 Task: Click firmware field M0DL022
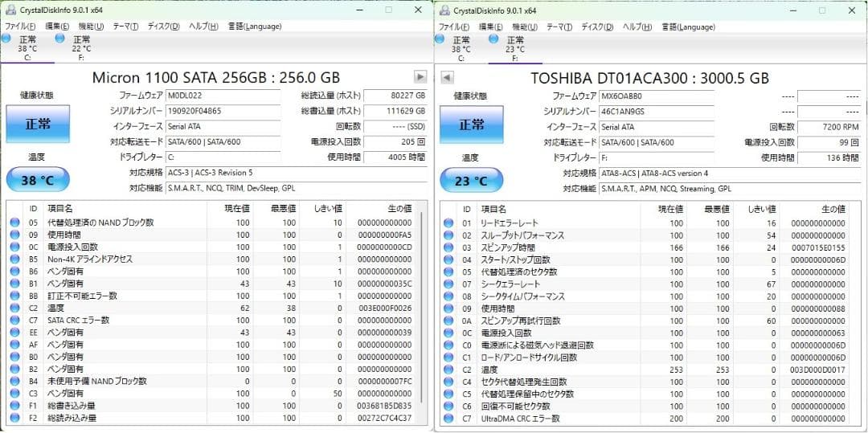coord(223,95)
